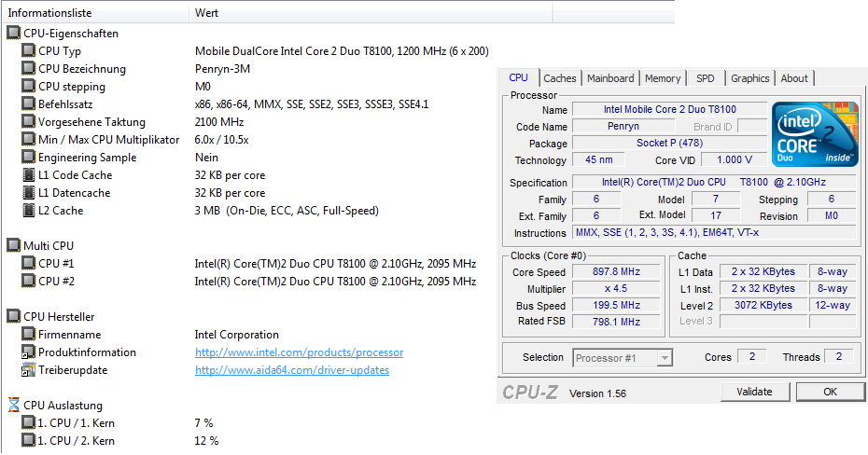Image resolution: width=868 pixels, height=455 pixels.
Task: Select the 6.0x / 10.5x multiplier value
Action: [221, 140]
